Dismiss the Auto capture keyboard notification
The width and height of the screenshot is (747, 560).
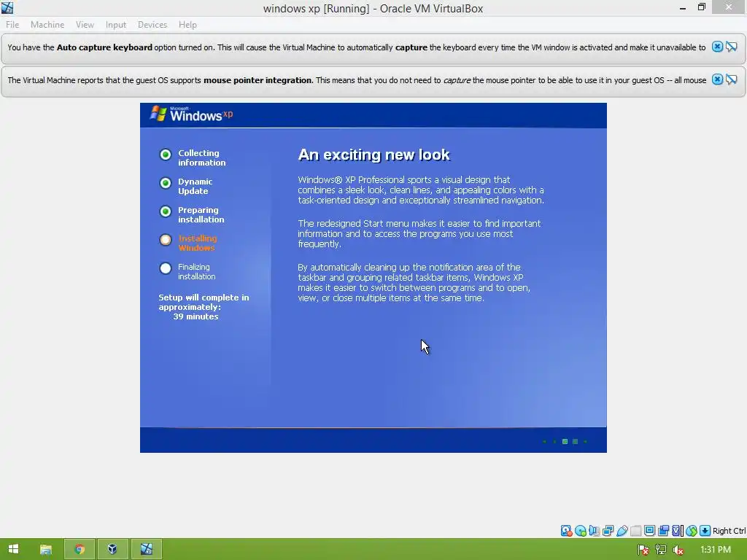click(x=717, y=47)
